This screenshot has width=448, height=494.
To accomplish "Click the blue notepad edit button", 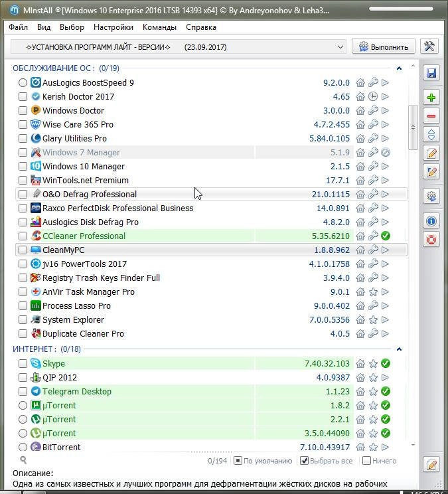I will pyautogui.click(x=431, y=172).
